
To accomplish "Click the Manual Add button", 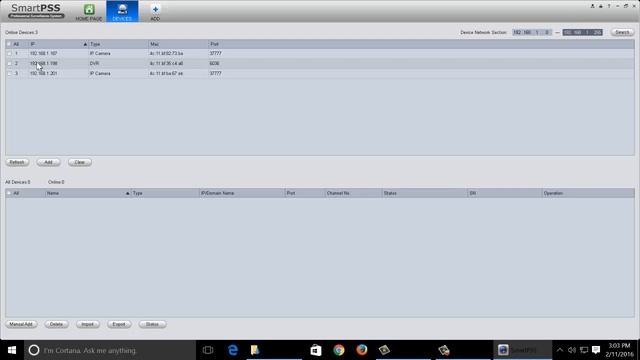I will [x=21, y=324].
